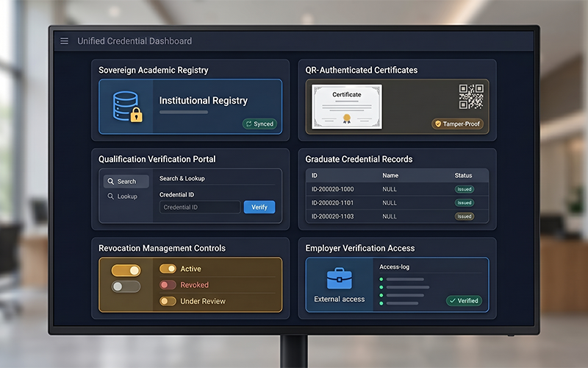The height and width of the screenshot is (368, 588).
Task: Click the Tamper-Proof badge
Action: tap(457, 124)
